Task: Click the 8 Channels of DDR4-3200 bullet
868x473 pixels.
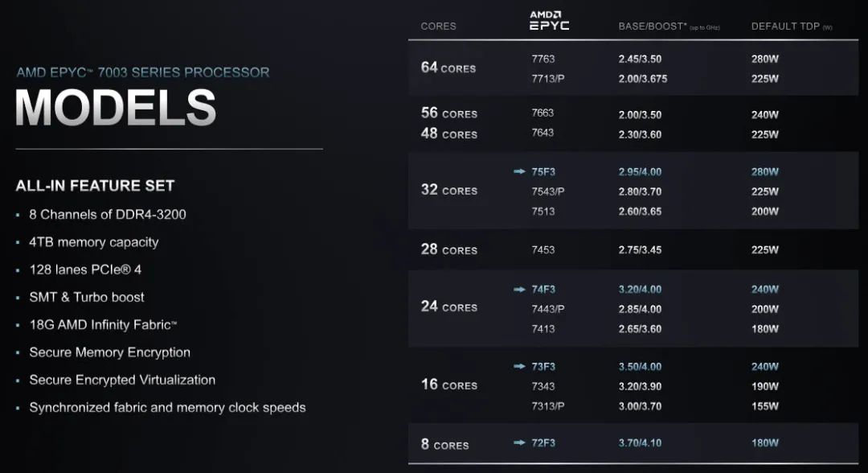Action: pyautogui.click(x=108, y=214)
